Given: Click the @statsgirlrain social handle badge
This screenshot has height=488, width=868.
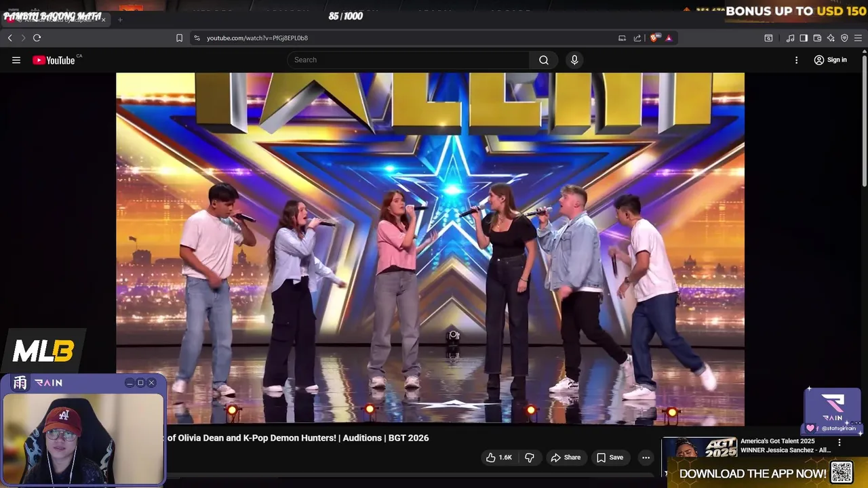Looking at the screenshot, I should pyautogui.click(x=833, y=428).
